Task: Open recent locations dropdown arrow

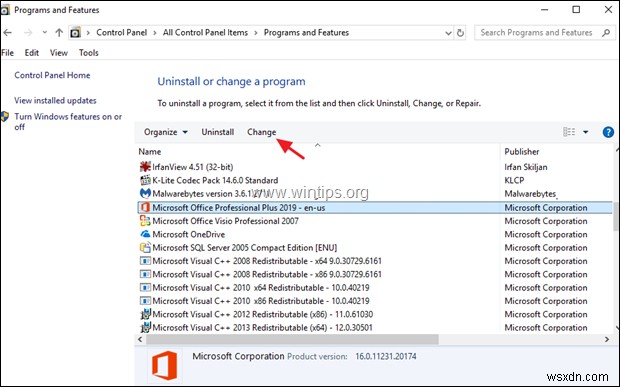Action: (44, 32)
